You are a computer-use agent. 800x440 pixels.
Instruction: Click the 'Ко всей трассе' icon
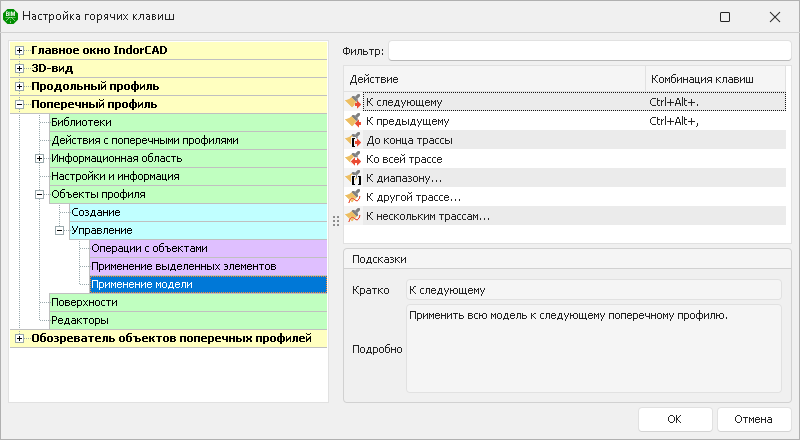point(352,159)
